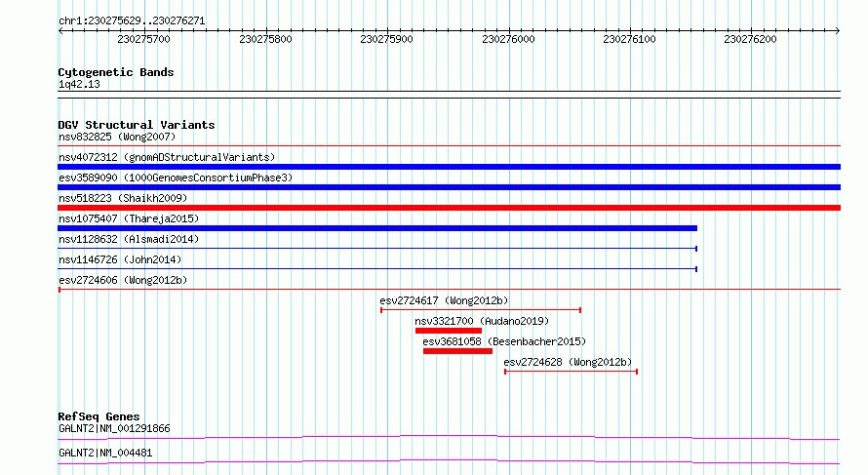Image resolution: width=868 pixels, height=475 pixels.
Task: Click the left arrow of the ruler
Action: pos(60,31)
